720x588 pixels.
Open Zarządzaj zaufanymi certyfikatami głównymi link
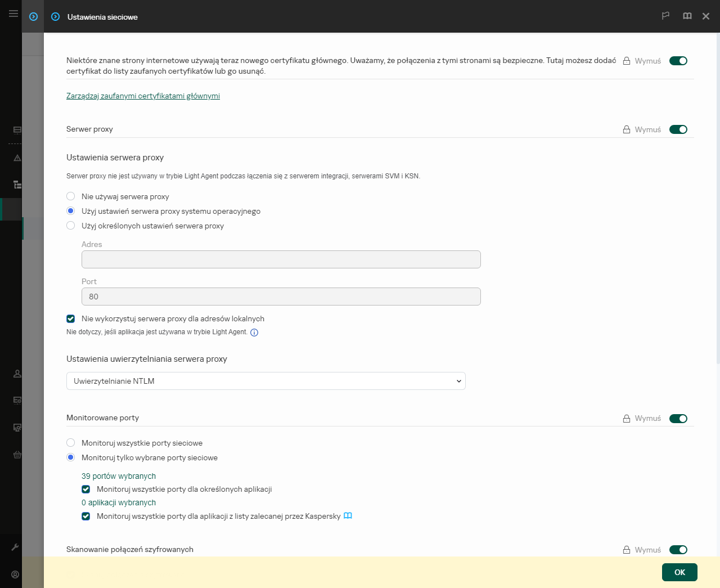pos(143,96)
